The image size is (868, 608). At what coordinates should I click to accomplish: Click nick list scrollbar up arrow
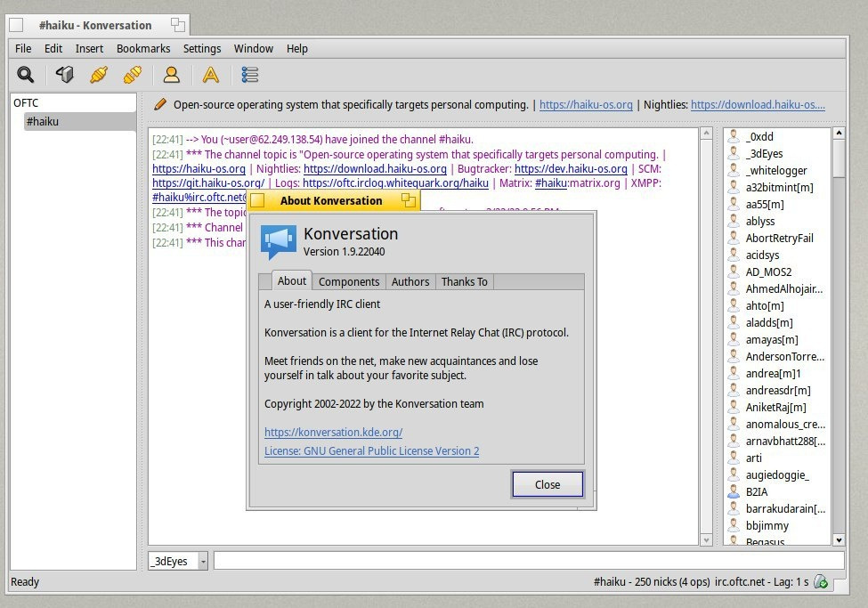(839, 133)
